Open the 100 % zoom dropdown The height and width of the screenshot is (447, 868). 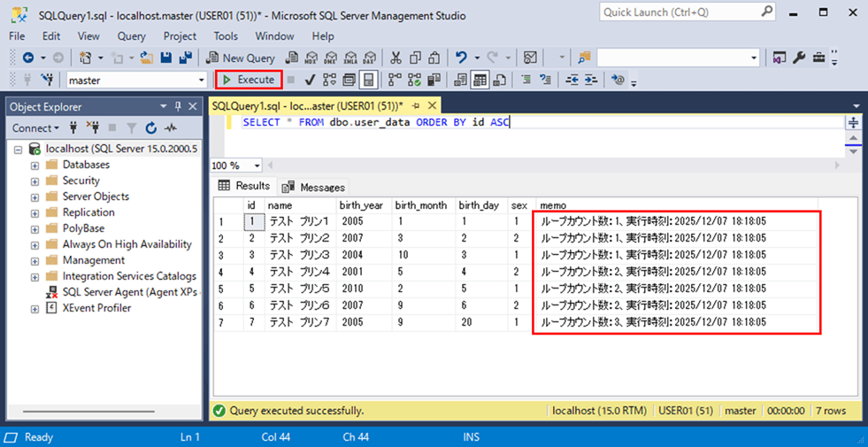pyautogui.click(x=257, y=166)
